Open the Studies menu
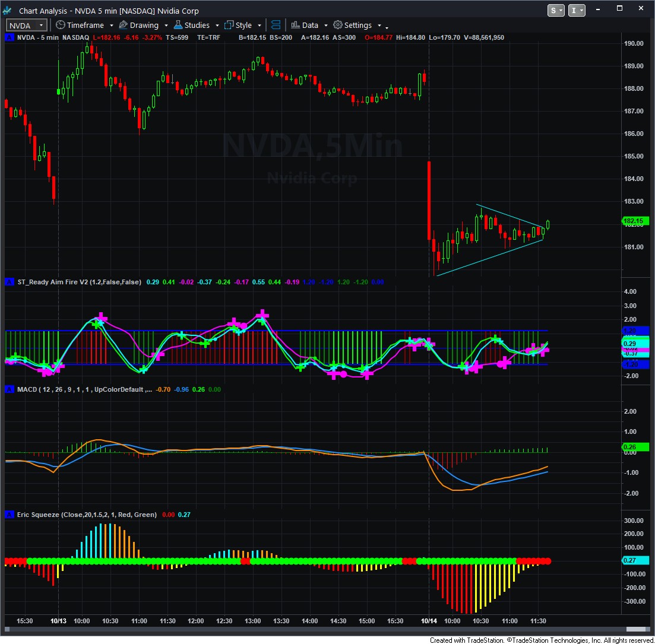Viewport: 655px width, 644px height. (197, 25)
